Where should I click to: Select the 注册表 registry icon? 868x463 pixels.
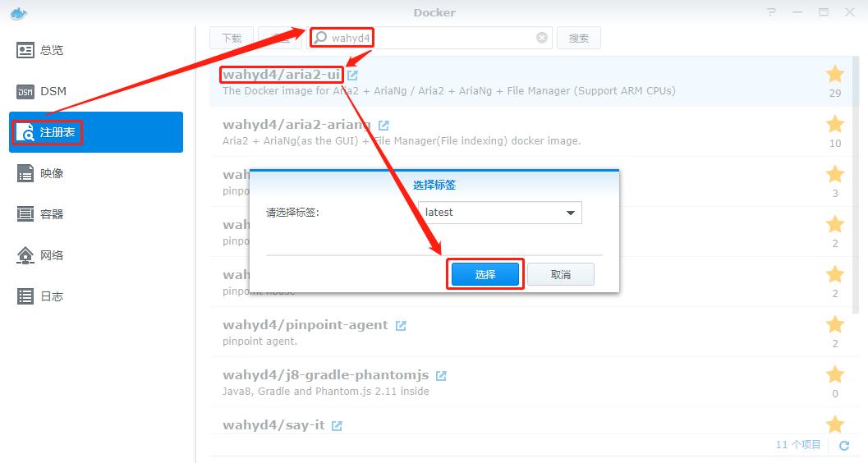tap(25, 132)
